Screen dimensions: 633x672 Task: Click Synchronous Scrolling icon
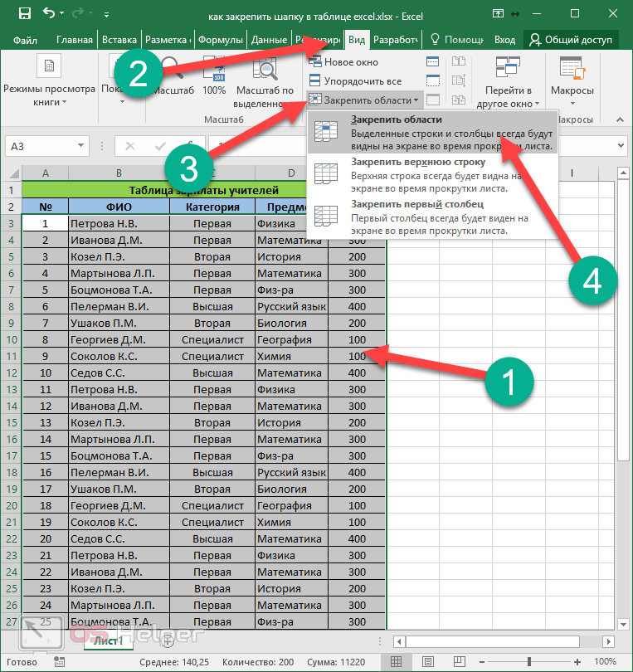(459, 81)
